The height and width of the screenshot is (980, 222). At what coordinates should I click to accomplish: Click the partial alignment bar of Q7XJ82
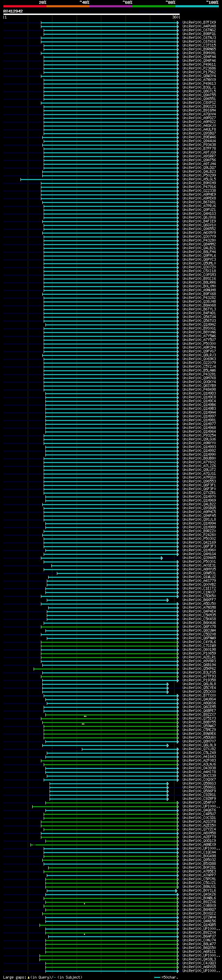pos(130,749)
